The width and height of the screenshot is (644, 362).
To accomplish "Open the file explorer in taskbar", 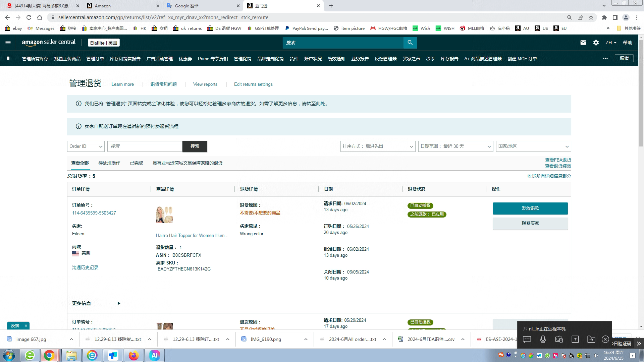I will (71, 355).
